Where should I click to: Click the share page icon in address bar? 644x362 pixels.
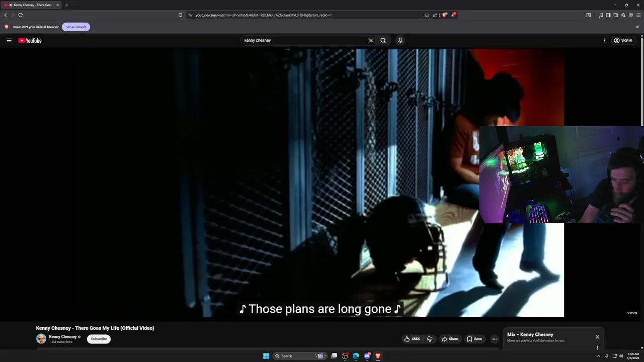pos(435,15)
